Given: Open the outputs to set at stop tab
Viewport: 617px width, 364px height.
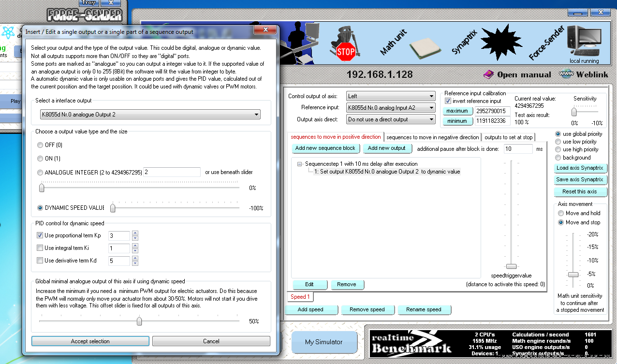Looking at the screenshot, I should (x=508, y=137).
